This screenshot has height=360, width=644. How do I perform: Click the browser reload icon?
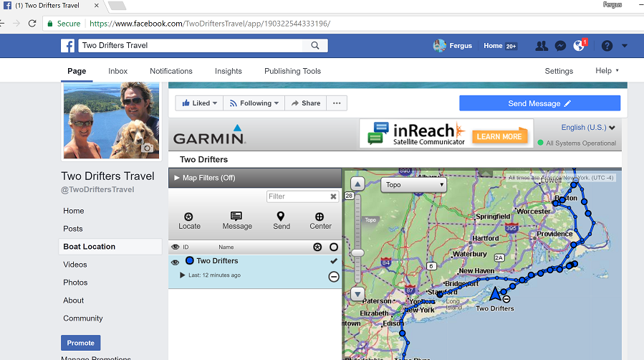(32, 24)
